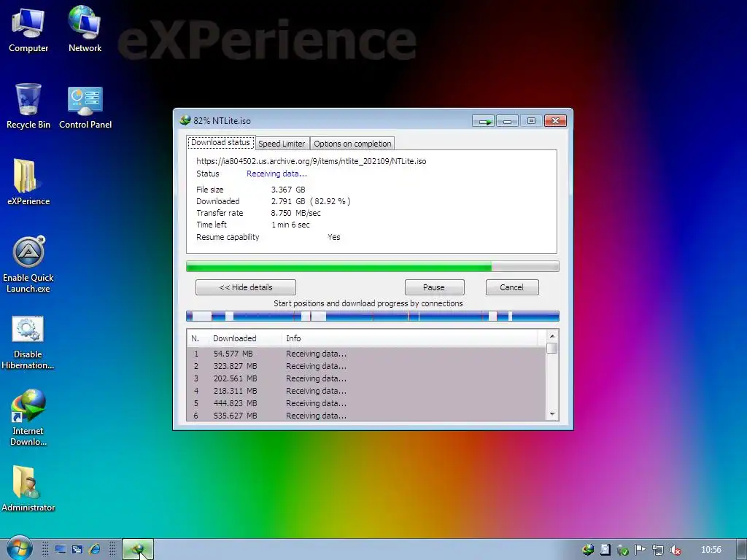Select connection row 6 with 535.627 MB
Image resolution: width=747 pixels, height=560 pixels.
366,415
